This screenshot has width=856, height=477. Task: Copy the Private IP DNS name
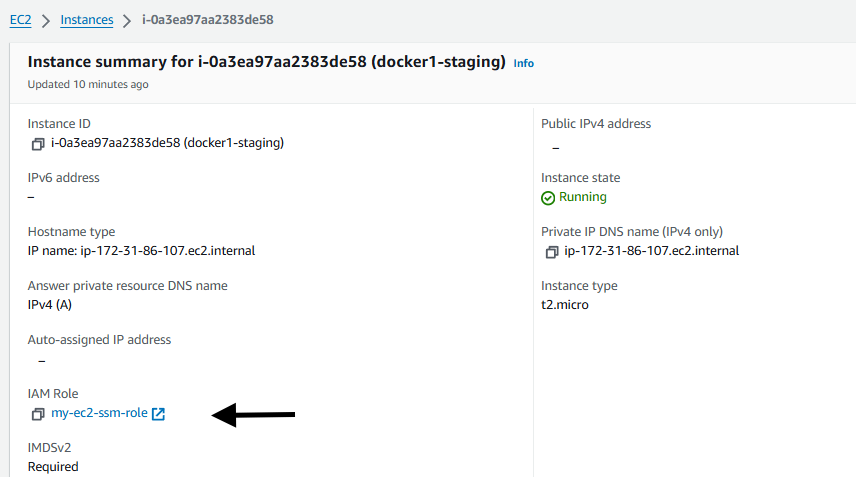click(x=552, y=252)
